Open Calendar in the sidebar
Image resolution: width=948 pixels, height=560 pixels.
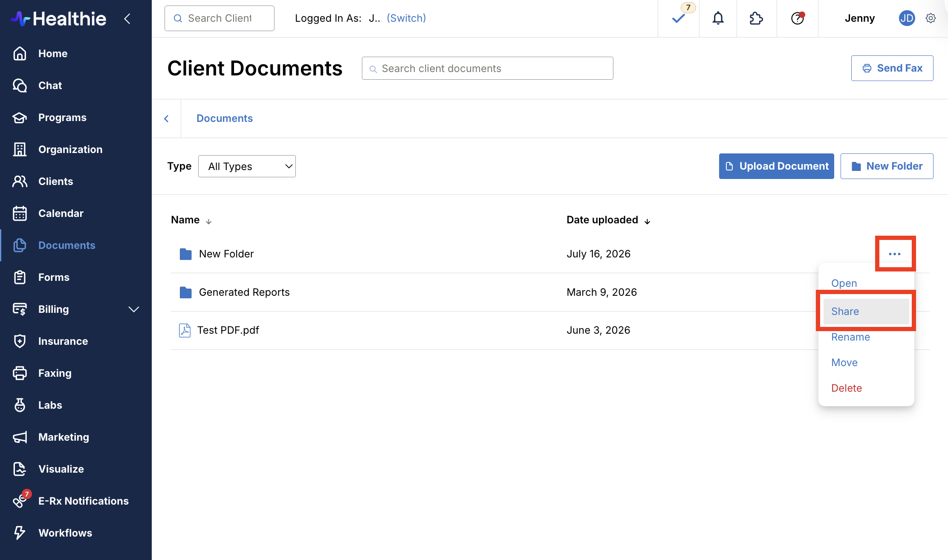61,214
